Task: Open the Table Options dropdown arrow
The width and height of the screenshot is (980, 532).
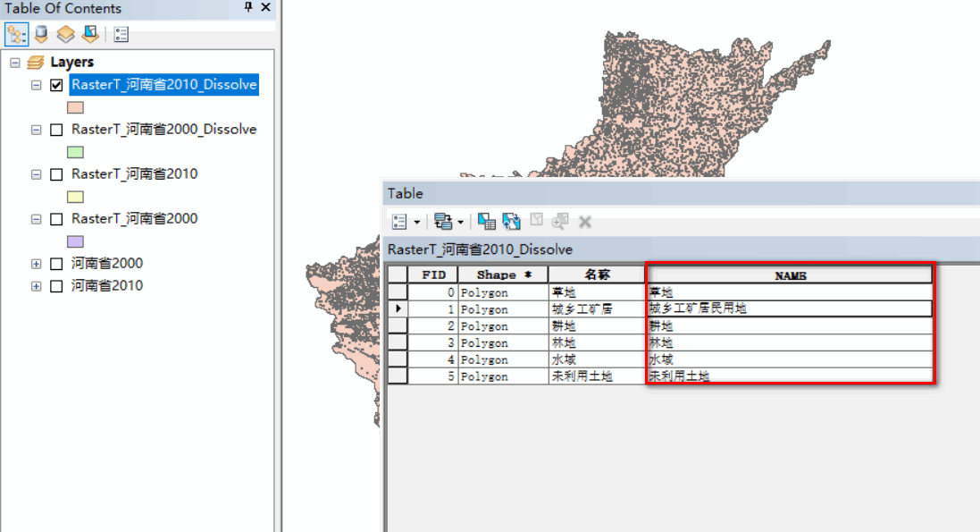Action: [x=417, y=222]
